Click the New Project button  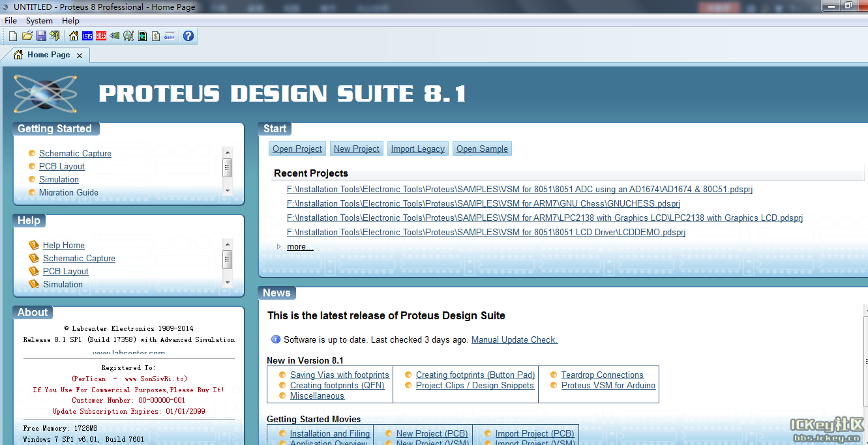tap(357, 149)
